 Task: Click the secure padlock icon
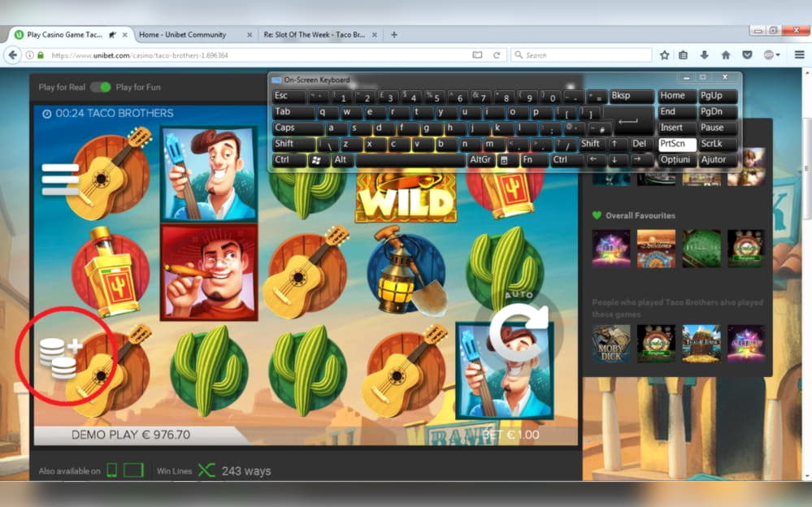click(x=41, y=55)
